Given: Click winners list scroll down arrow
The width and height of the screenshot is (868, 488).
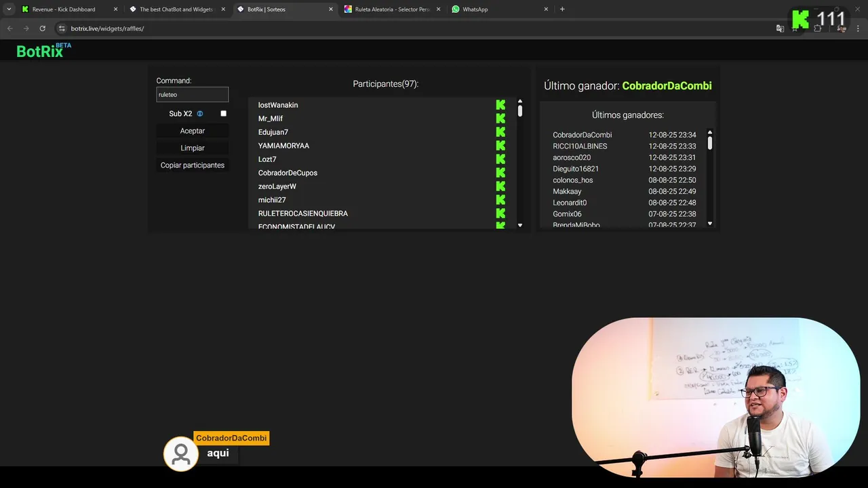Looking at the screenshot, I should click(x=710, y=223).
